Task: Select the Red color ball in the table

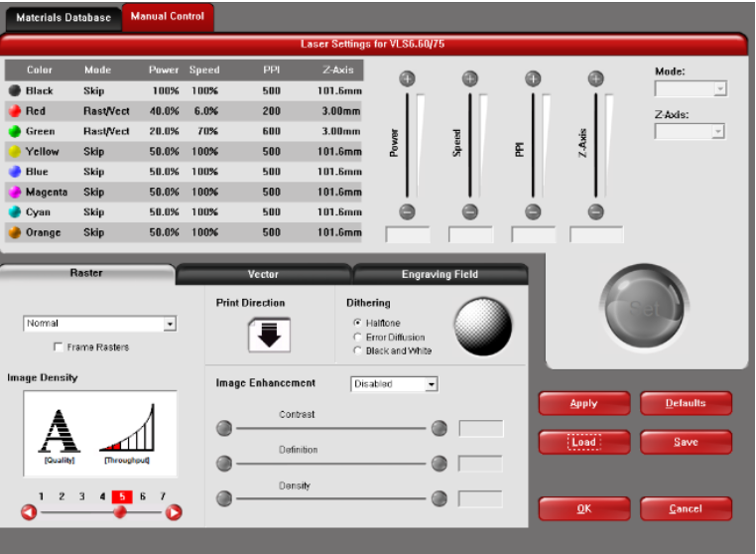Action: [x=15, y=111]
